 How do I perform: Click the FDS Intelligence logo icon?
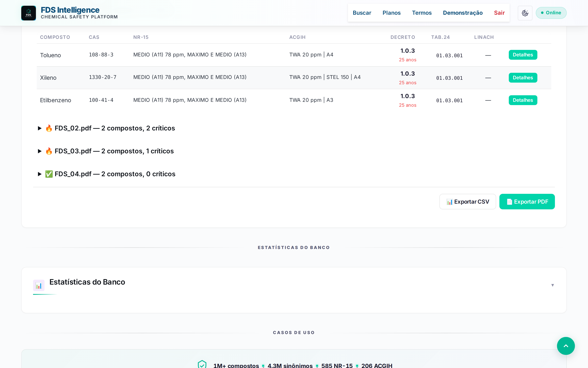(x=28, y=13)
